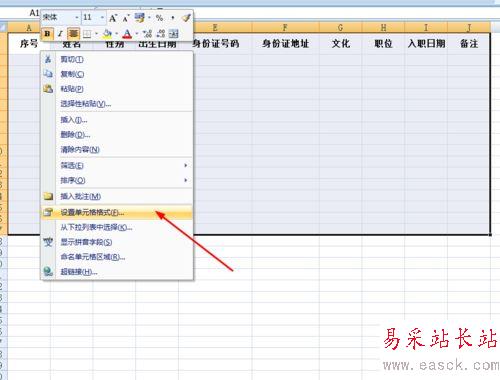Toggle Bold in the mini toolbar

pyautogui.click(x=47, y=34)
